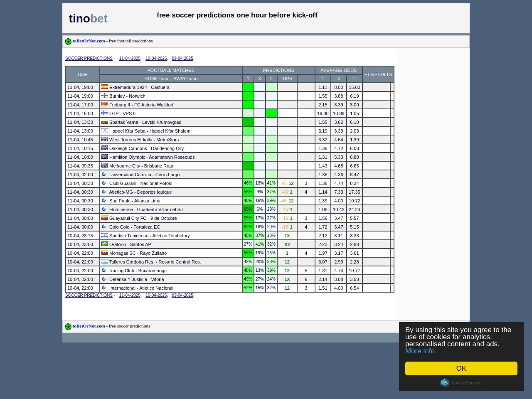This screenshot has height=399, width=532.
Task: Click the competition icon next to Colo Colo match
Action: [104, 227]
